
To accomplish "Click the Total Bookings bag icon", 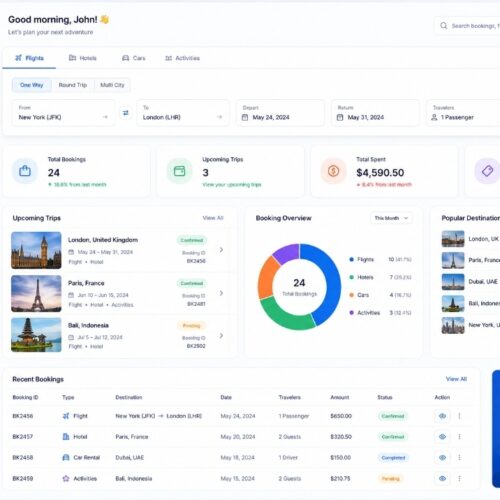I will pyautogui.click(x=25, y=171).
